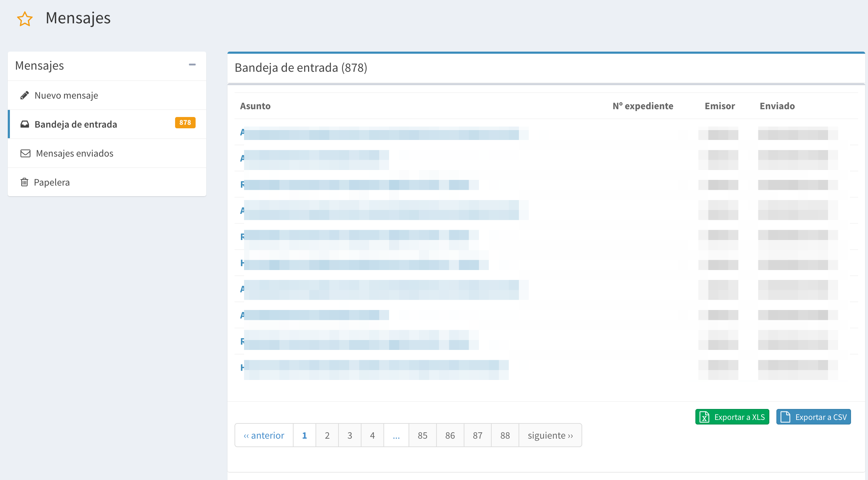This screenshot has height=480, width=868.
Task: Click the pencil icon for Nuevo mensaje
Action: (x=24, y=95)
